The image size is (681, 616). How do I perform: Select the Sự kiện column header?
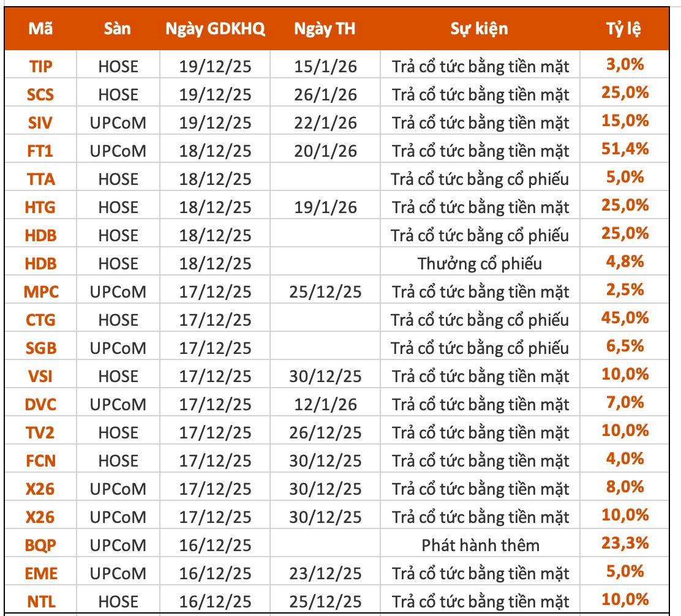480,29
